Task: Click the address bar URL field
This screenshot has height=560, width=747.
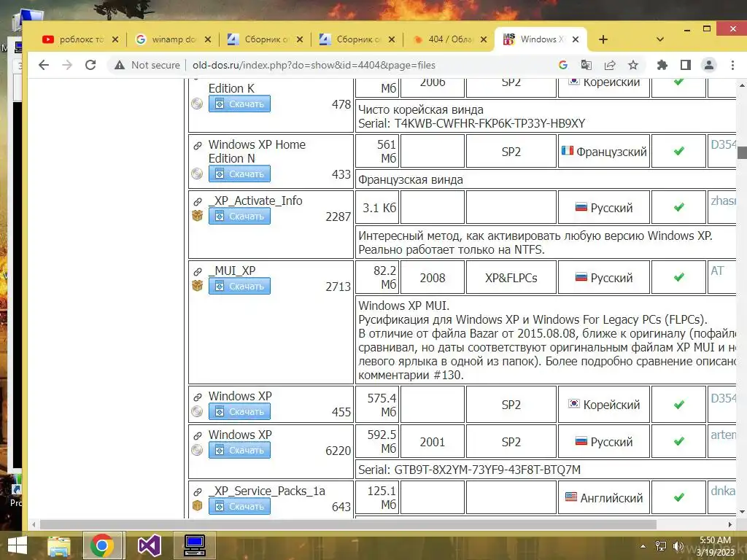Action: click(314, 65)
